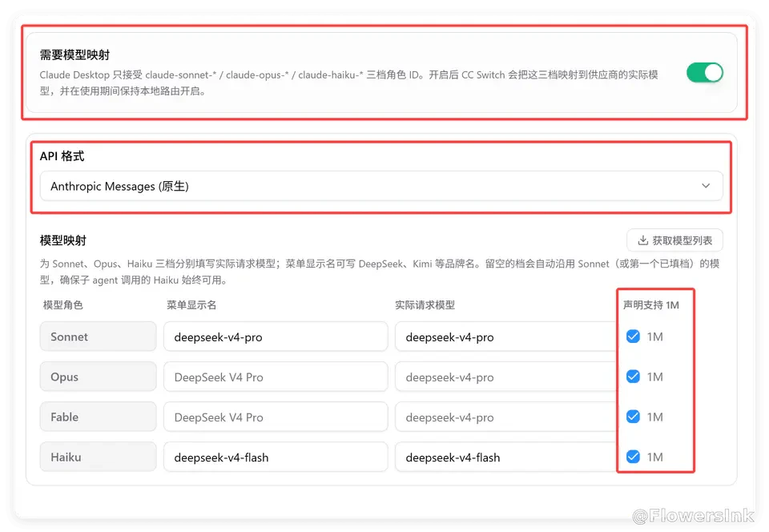Edit the Sonnet actual request model field
The width and height of the screenshot is (769, 532).
point(505,337)
